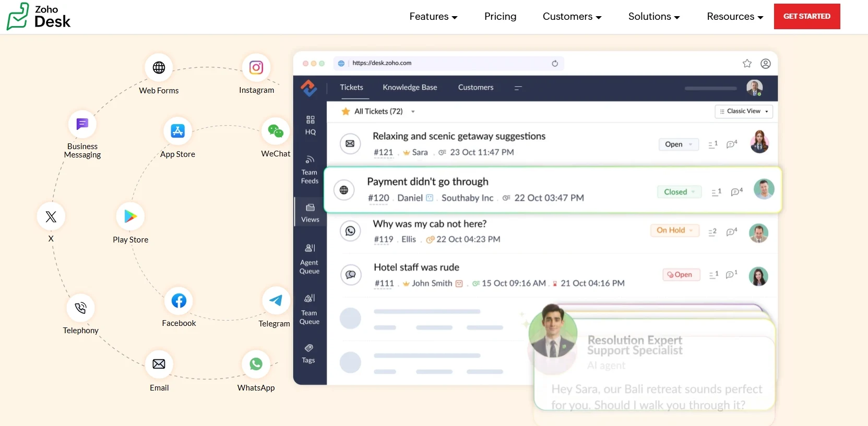Expand the Features dropdown menu
Image resolution: width=868 pixels, height=426 pixels.
tap(433, 17)
